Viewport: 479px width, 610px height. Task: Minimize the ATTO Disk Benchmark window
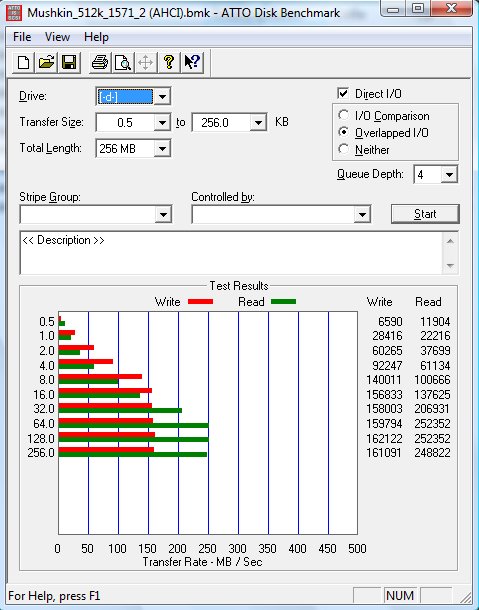[x=393, y=9]
